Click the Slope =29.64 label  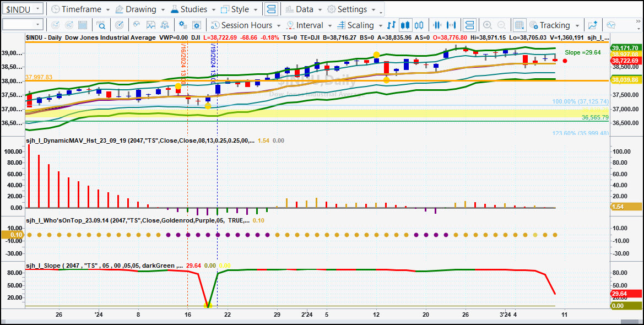(583, 52)
